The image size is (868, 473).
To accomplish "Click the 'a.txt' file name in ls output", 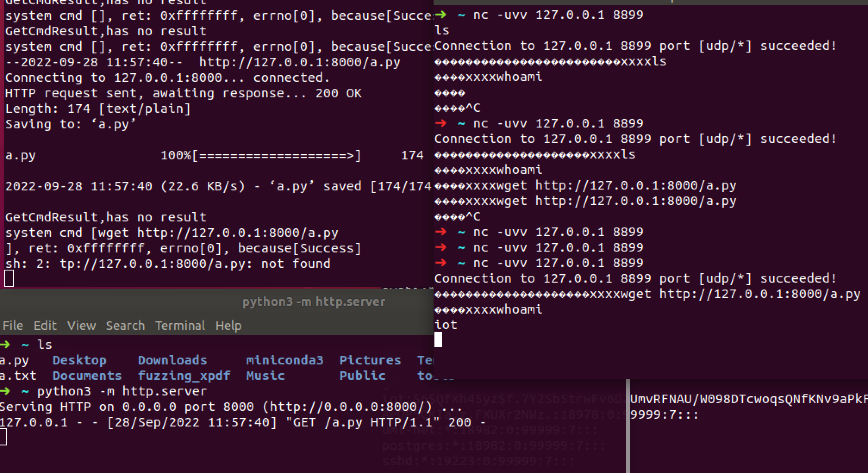I will [18, 376].
